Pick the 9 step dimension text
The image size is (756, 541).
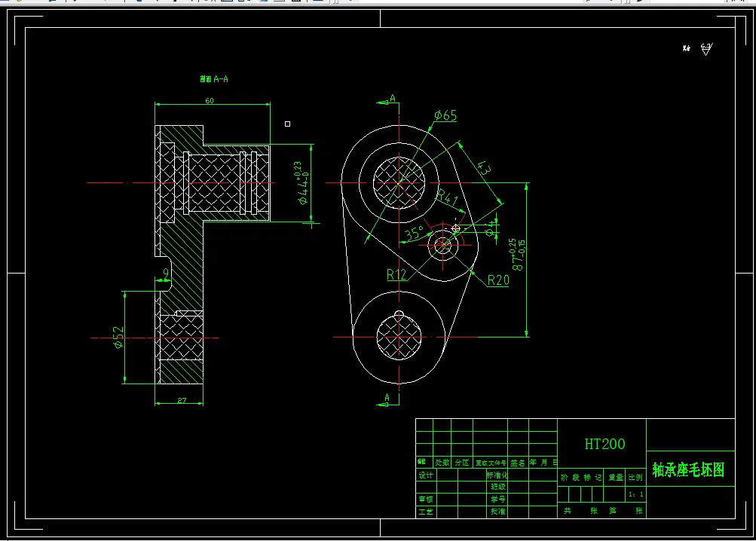[x=166, y=274]
